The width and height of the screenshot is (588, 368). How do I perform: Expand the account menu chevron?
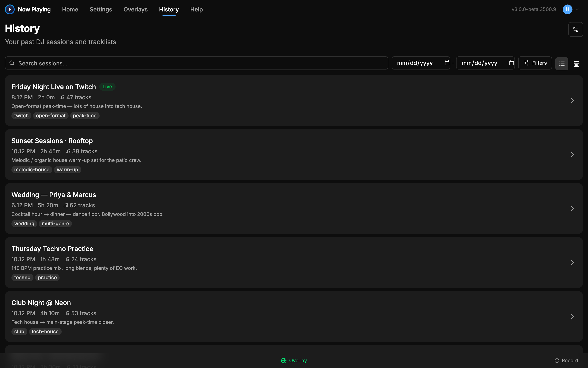[x=578, y=9]
